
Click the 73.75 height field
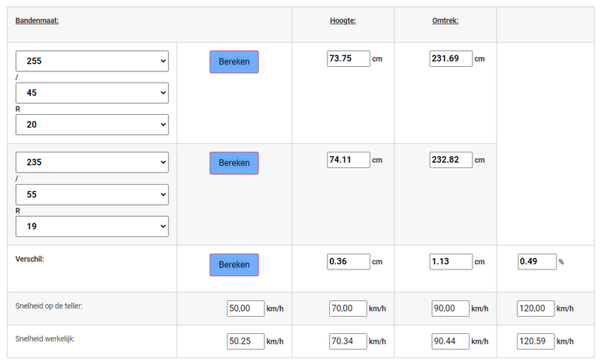349,59
